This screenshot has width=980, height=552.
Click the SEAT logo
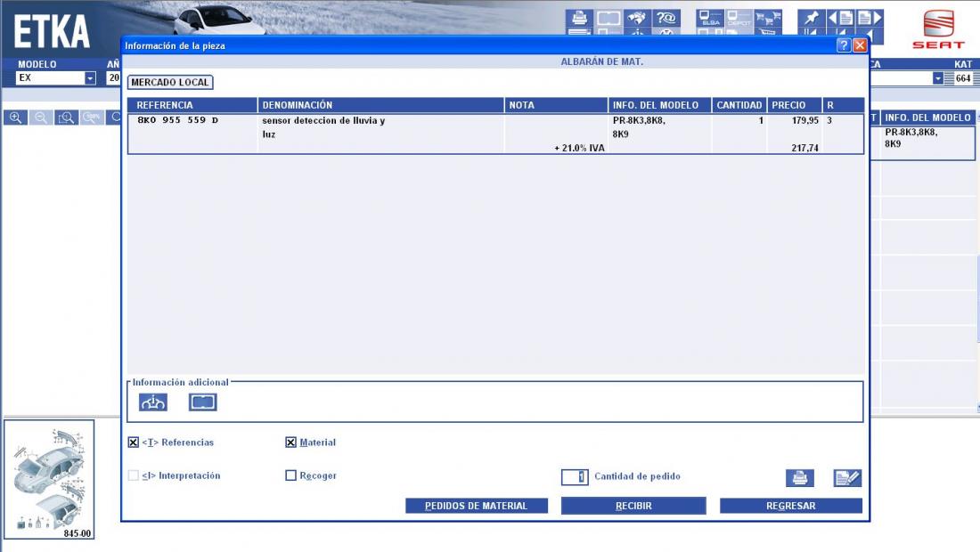938,29
